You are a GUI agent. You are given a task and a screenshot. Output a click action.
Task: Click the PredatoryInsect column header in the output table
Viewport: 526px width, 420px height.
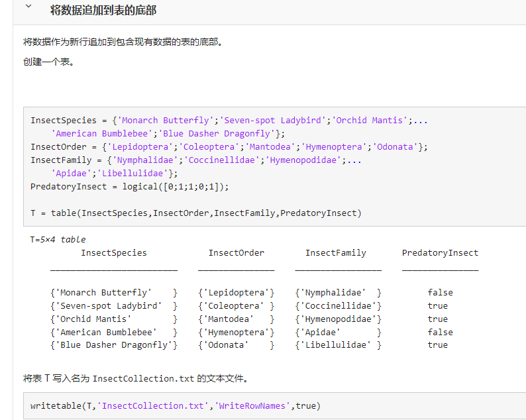[440, 253]
